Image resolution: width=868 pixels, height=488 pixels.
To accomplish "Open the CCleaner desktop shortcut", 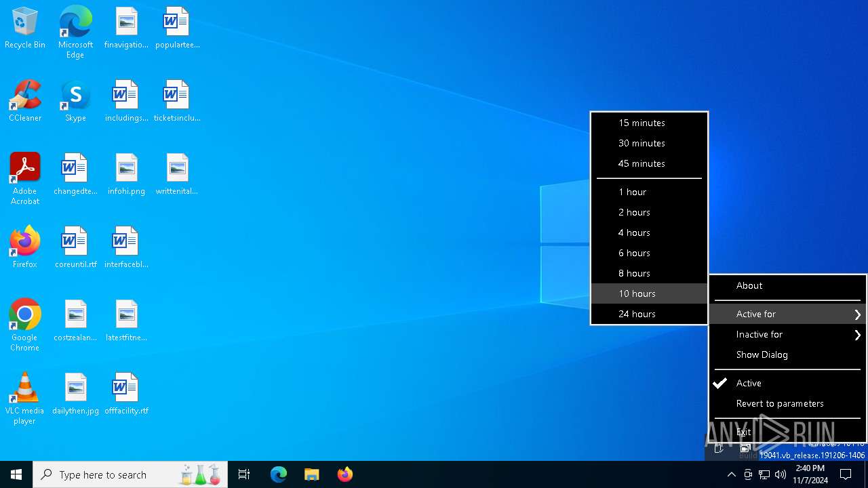I will pyautogui.click(x=25, y=102).
